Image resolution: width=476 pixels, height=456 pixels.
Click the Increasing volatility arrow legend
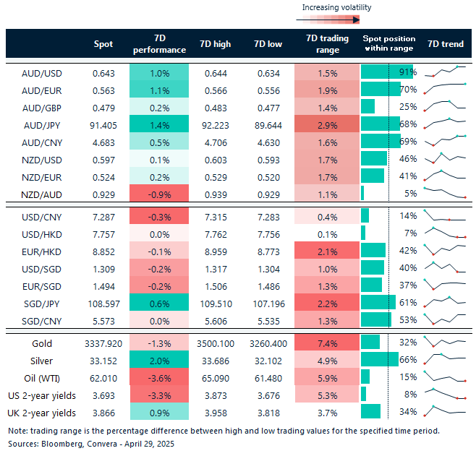(x=328, y=20)
